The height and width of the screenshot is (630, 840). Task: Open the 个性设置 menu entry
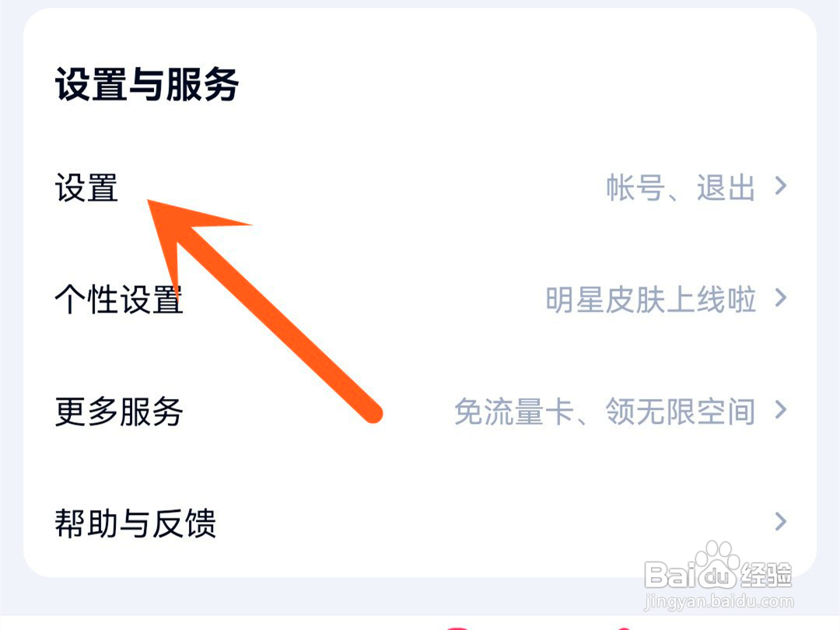coord(119,299)
